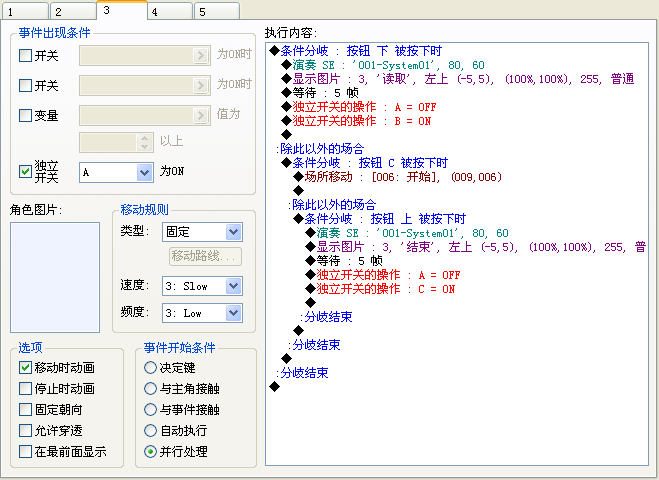The height and width of the screenshot is (480, 659).
Task: Enable the first 开关 condition checkbox
Action: 26,55
